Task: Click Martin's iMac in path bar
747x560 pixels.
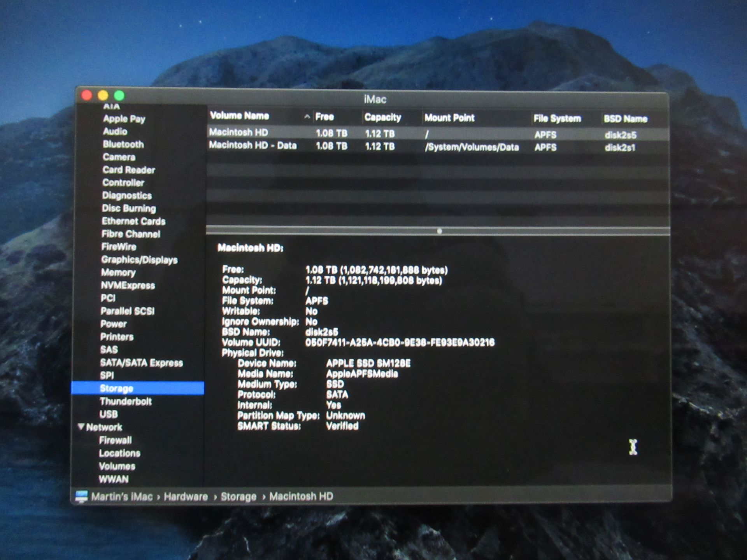Action: (x=122, y=497)
